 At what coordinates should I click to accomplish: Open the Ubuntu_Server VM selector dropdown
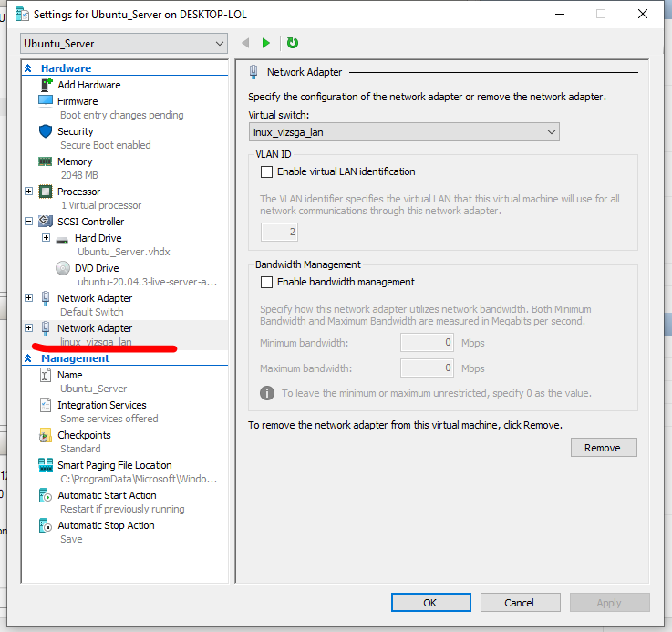tap(124, 44)
